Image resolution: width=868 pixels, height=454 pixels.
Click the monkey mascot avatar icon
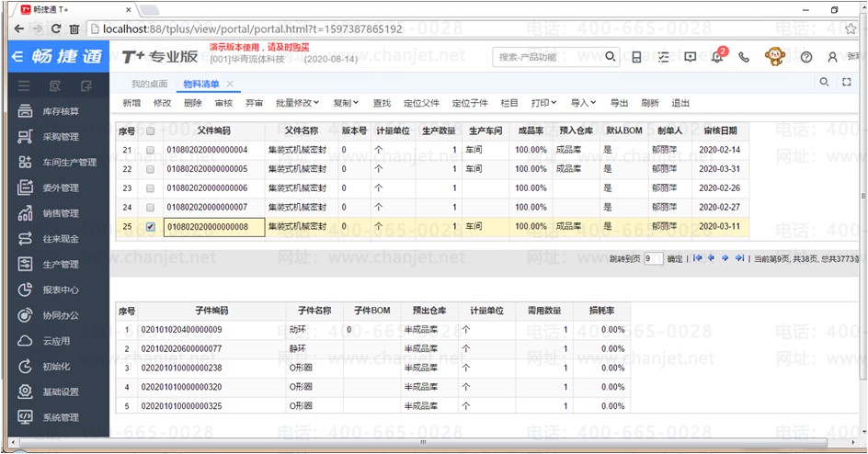click(775, 57)
